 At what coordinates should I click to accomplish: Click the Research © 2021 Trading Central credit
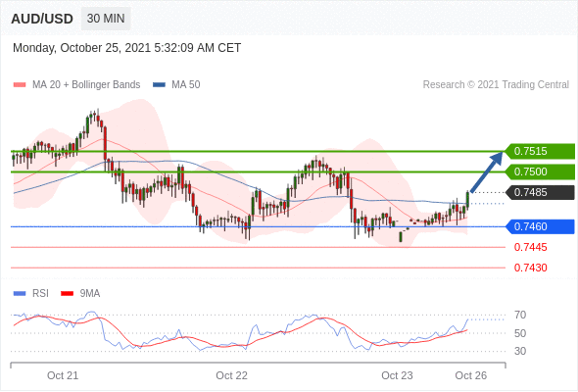tap(496, 85)
